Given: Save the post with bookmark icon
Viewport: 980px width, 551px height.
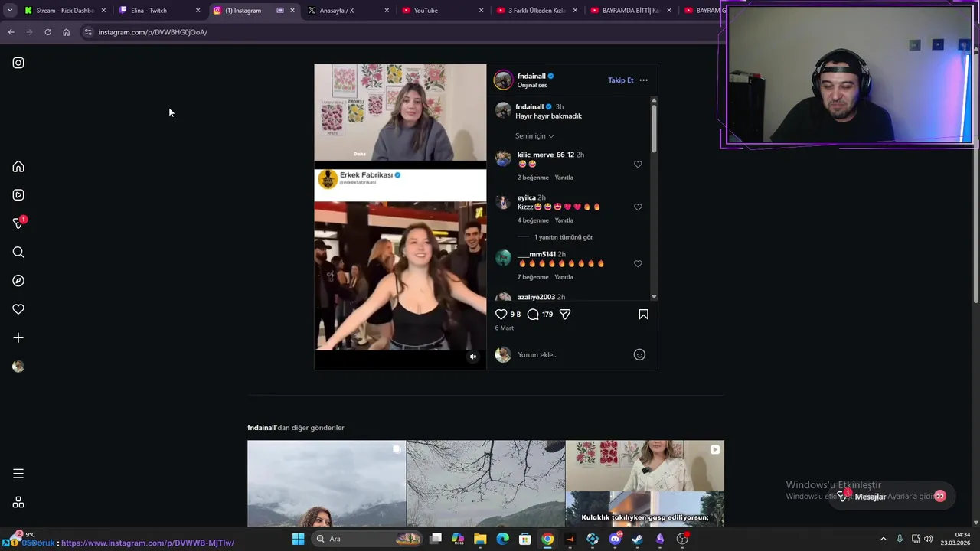Looking at the screenshot, I should (x=643, y=314).
